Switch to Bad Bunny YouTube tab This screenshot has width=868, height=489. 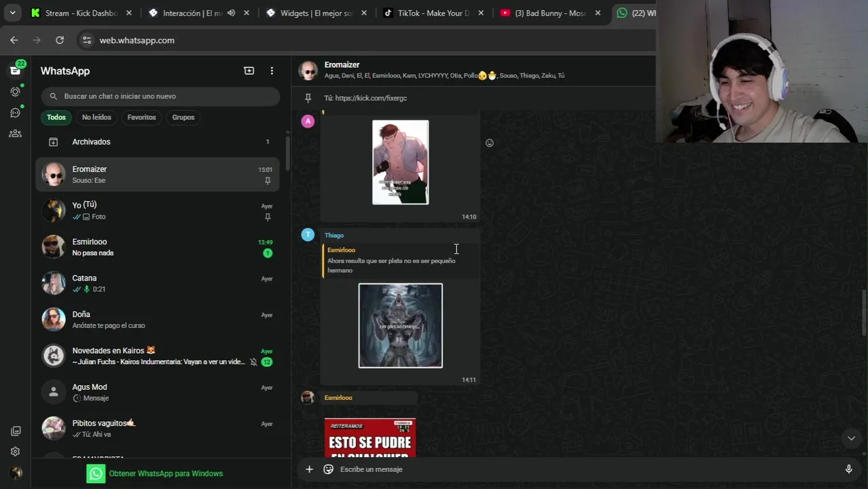[550, 13]
